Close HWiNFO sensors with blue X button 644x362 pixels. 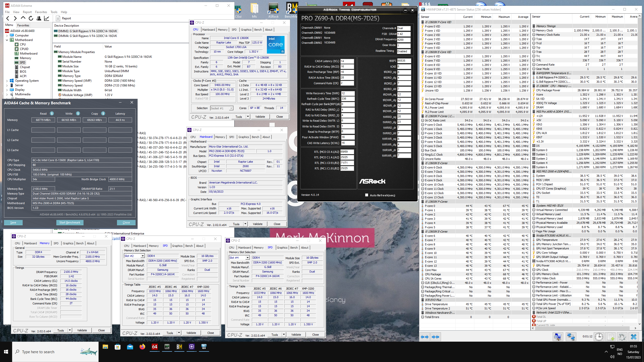point(634,337)
